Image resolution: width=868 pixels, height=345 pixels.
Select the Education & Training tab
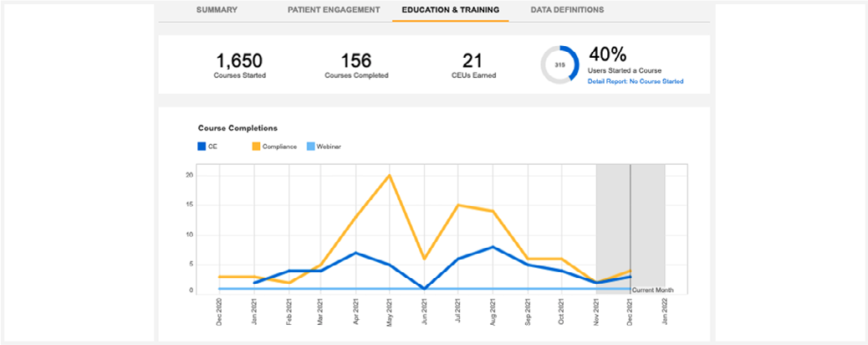click(x=450, y=10)
